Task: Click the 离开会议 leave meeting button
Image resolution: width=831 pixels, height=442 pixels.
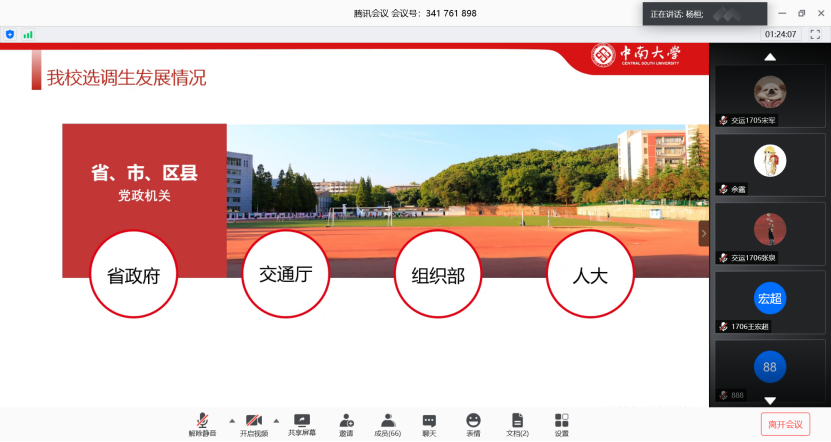Action: click(785, 424)
